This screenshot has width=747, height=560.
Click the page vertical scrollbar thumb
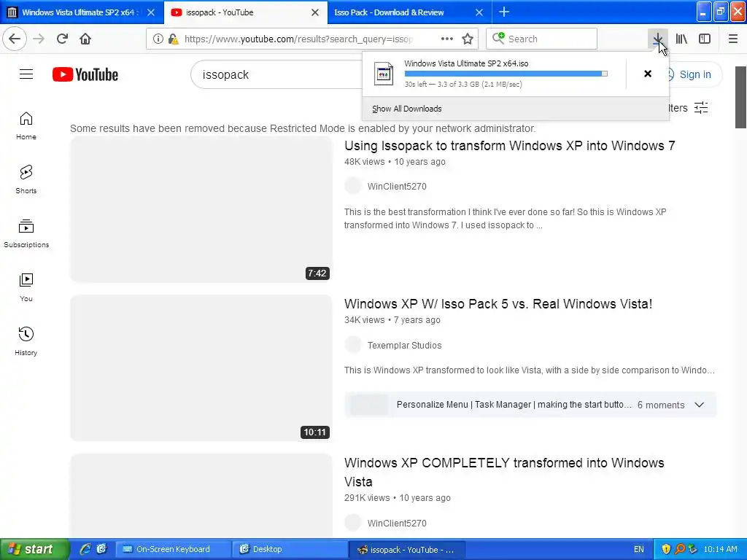click(x=740, y=97)
